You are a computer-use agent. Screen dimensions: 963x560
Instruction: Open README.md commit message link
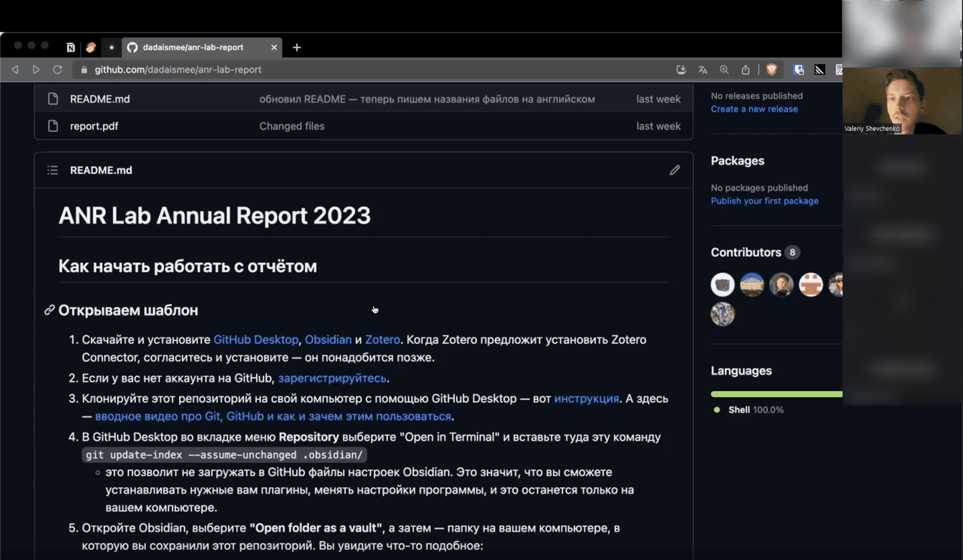(x=427, y=99)
